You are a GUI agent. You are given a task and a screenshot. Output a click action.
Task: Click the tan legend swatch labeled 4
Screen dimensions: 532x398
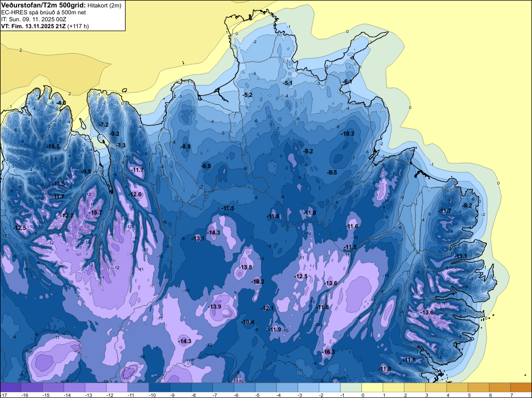click(x=458, y=387)
